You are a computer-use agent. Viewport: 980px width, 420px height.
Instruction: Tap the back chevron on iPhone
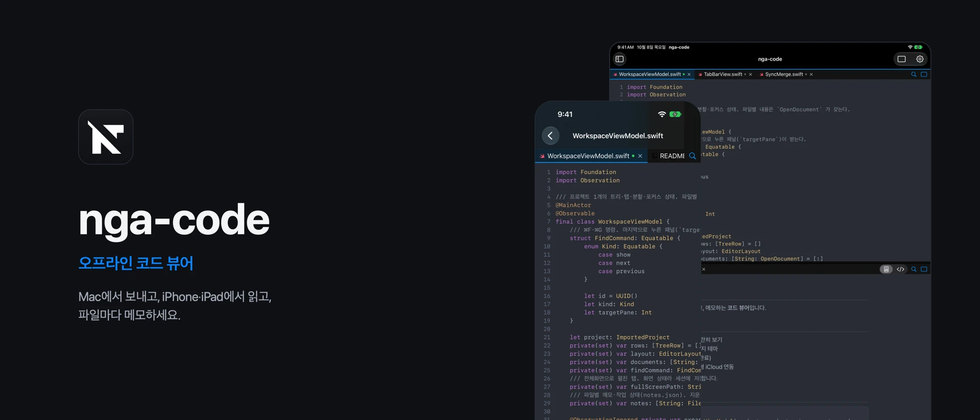pos(550,136)
